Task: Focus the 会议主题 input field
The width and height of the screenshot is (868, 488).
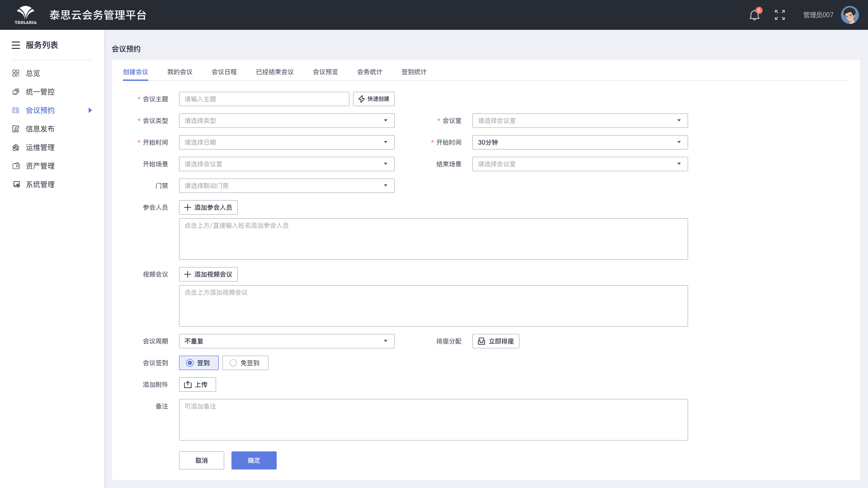Action: 264,99
